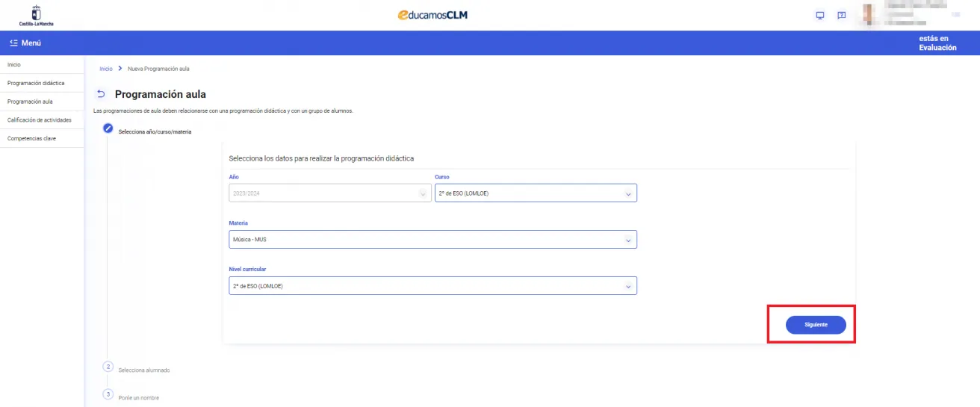Select step 3 circle Ponle un nombre
This screenshot has height=407, width=980.
pyautogui.click(x=108, y=394)
